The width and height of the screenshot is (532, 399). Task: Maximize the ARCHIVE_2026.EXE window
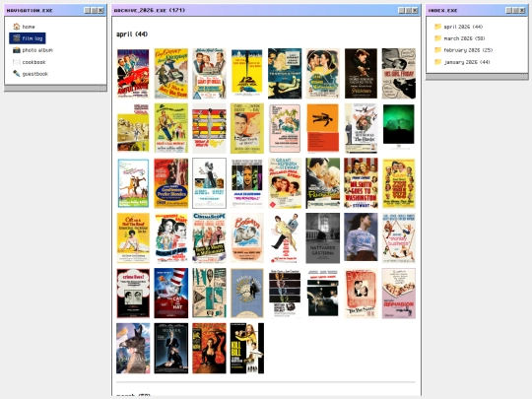(409, 11)
